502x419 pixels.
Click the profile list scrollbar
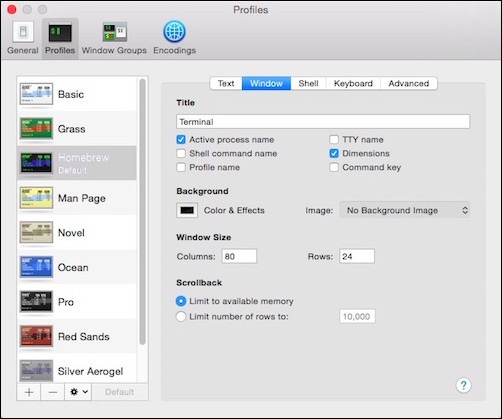pos(142,212)
